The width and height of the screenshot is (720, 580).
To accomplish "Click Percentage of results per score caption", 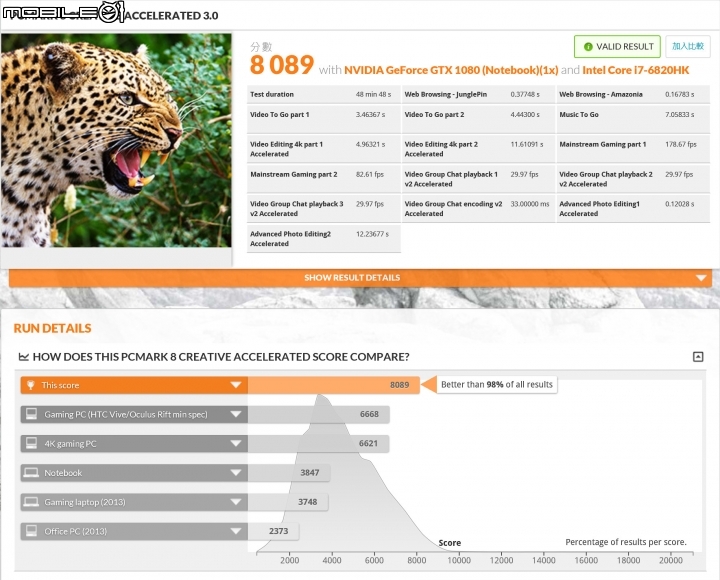I will [626, 542].
